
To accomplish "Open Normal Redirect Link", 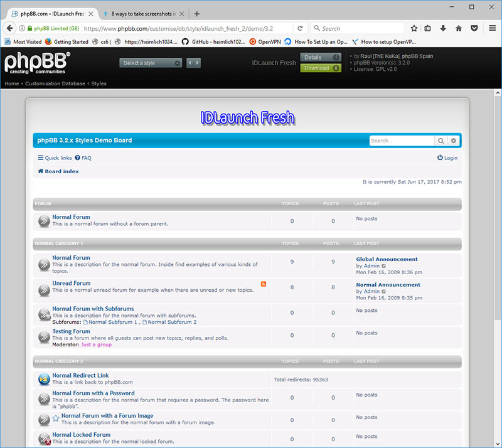I will click(80, 375).
